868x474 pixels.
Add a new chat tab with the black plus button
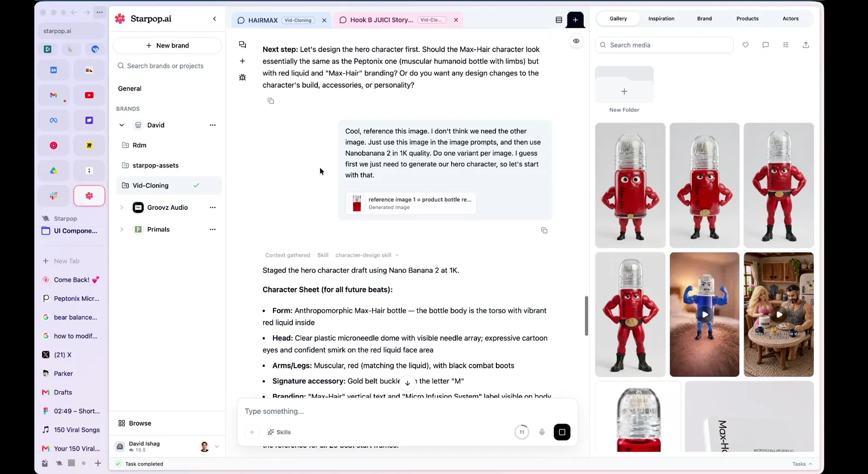point(575,20)
